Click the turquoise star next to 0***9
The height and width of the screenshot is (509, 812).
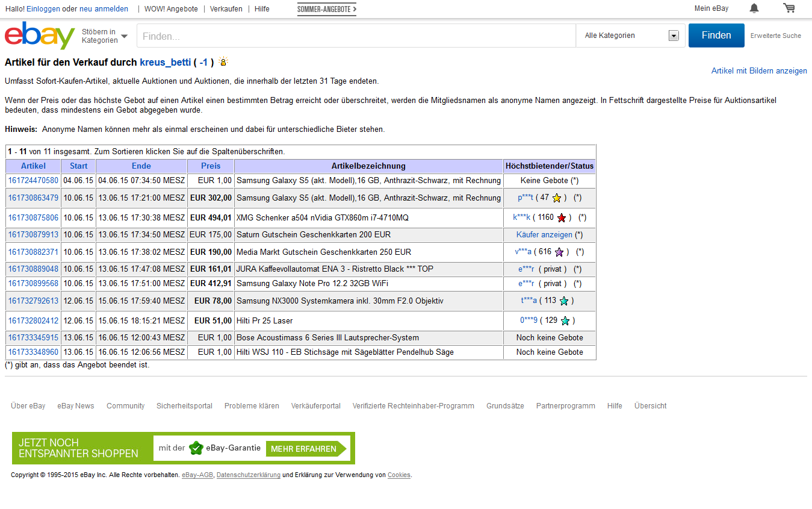pos(565,320)
